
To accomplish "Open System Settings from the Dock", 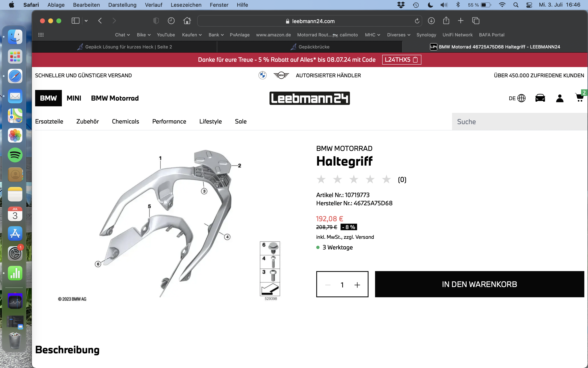I will (x=15, y=254).
